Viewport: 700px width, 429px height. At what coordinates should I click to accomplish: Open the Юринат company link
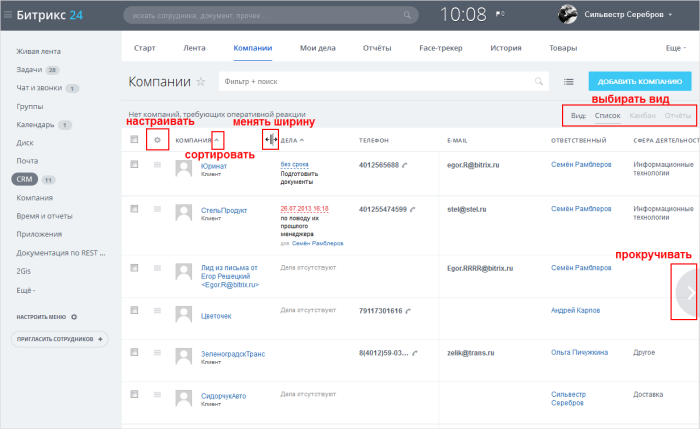[x=214, y=166]
